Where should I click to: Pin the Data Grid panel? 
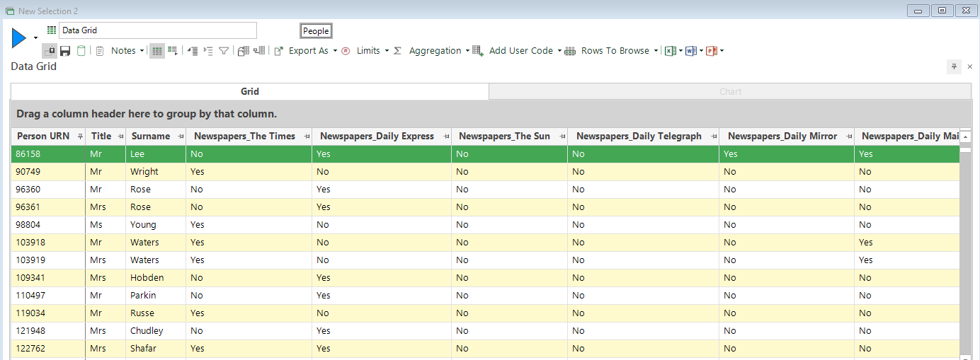[x=954, y=66]
